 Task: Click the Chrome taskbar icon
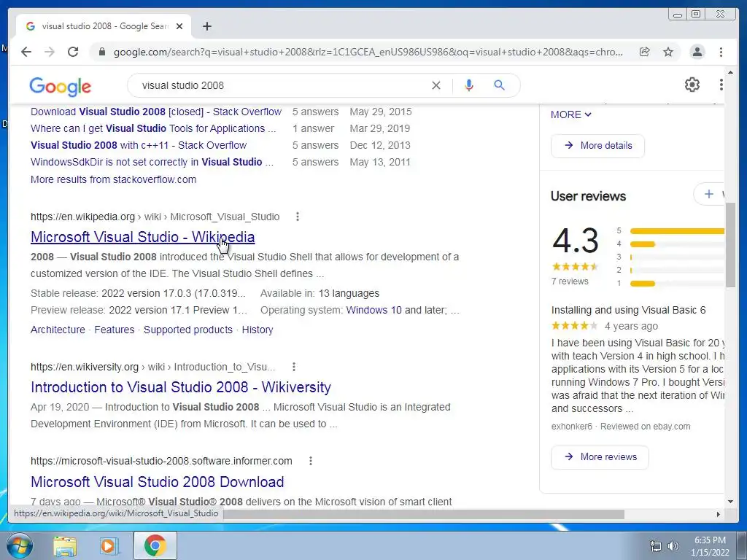pos(155,545)
